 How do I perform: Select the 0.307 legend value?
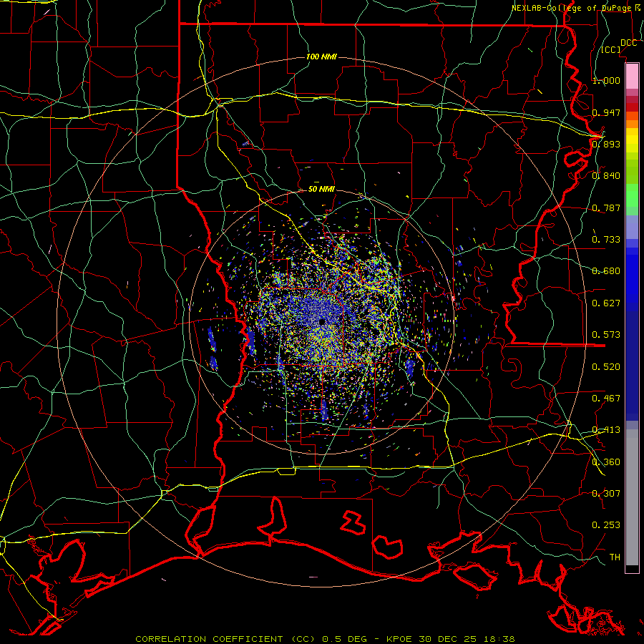click(x=606, y=493)
